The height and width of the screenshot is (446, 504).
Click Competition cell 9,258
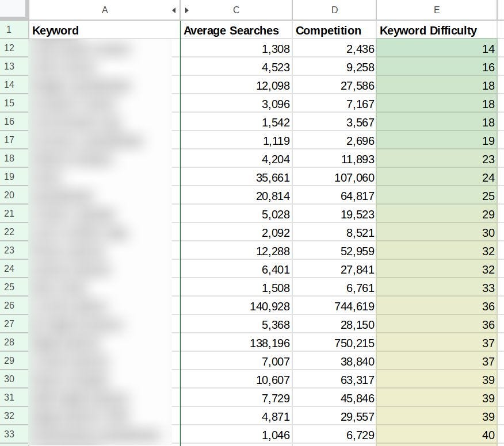334,67
